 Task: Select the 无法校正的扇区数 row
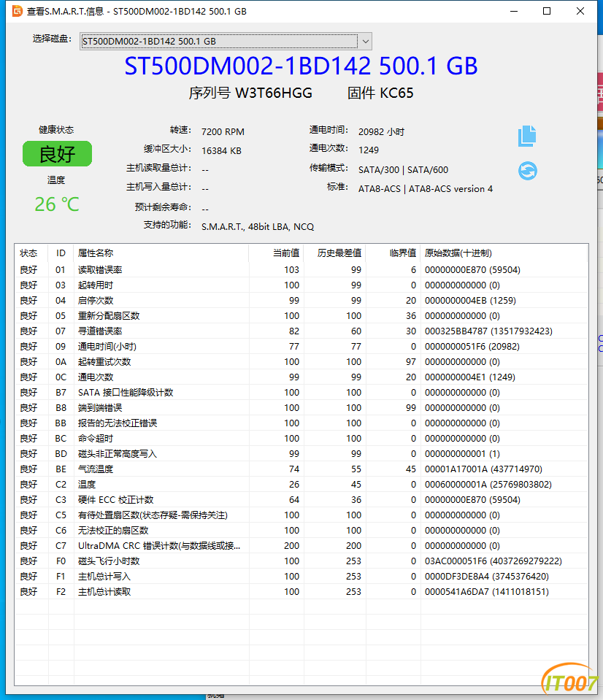click(301, 531)
